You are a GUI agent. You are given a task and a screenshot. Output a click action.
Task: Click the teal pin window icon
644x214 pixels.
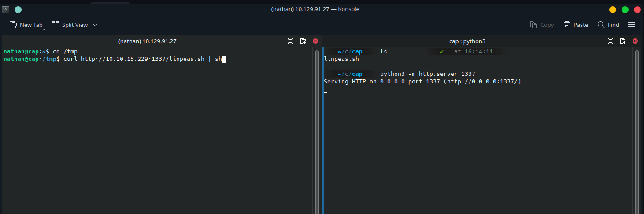point(18,9)
